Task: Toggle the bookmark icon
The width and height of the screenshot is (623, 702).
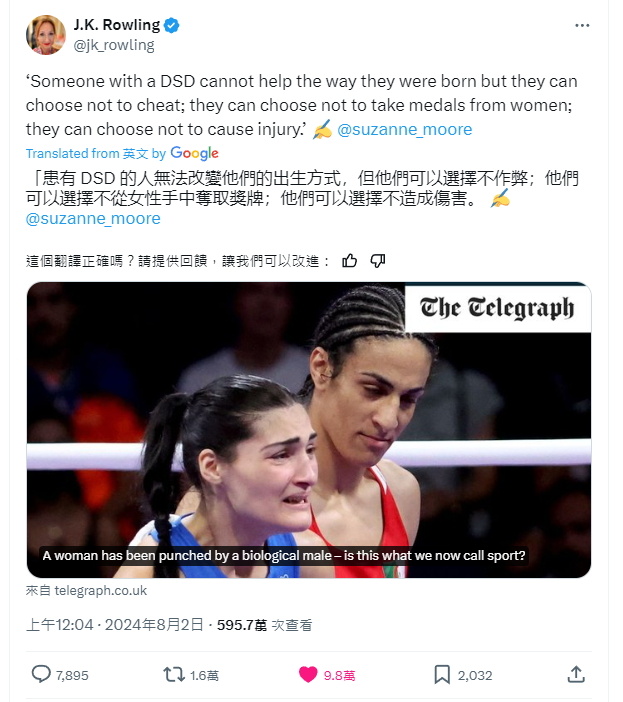Action: tap(442, 674)
